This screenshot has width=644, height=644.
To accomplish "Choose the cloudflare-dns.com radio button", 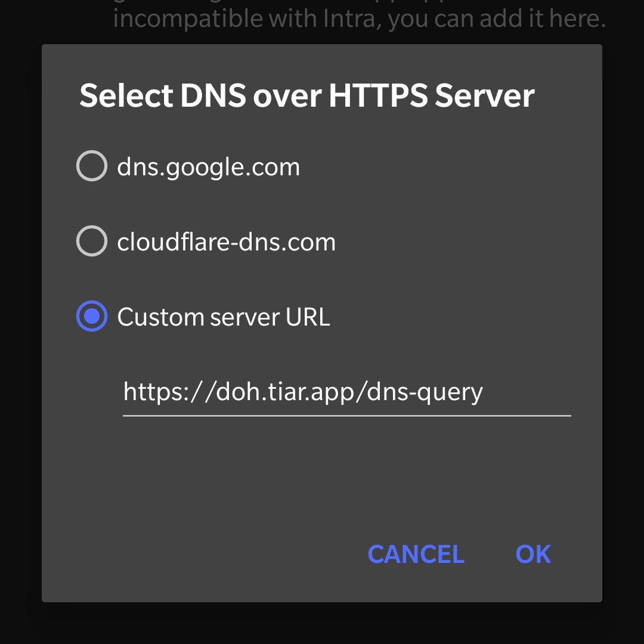I will (92, 241).
